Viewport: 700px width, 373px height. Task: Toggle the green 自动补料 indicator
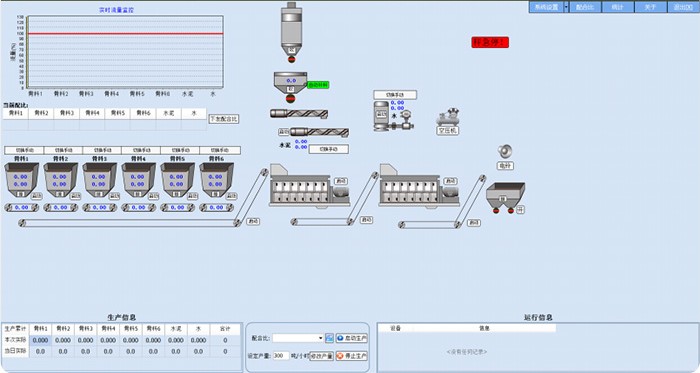[x=318, y=85]
